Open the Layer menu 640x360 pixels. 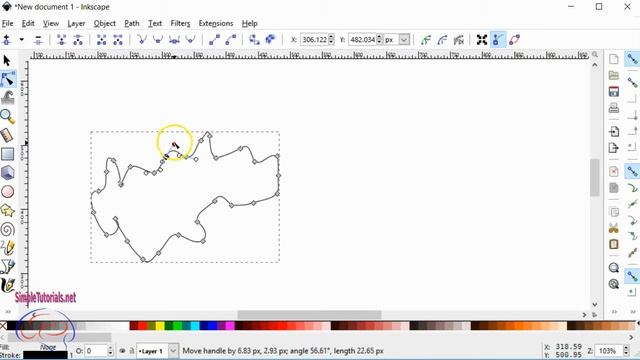tap(76, 23)
